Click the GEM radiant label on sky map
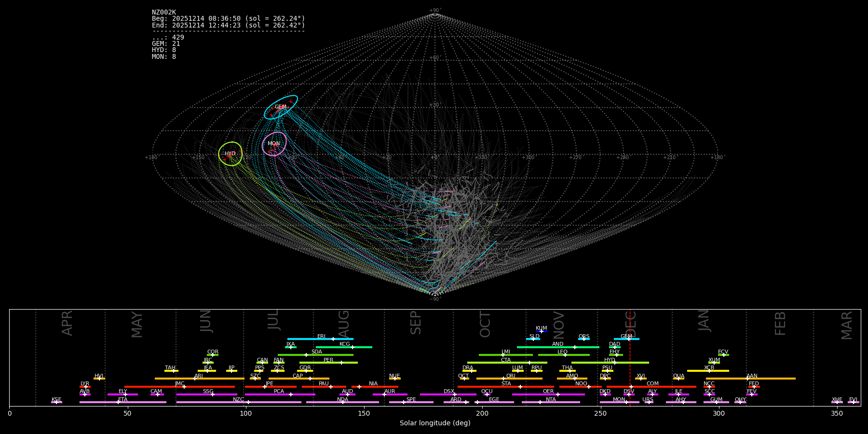Image resolution: width=868 pixels, height=434 pixels. tap(281, 107)
